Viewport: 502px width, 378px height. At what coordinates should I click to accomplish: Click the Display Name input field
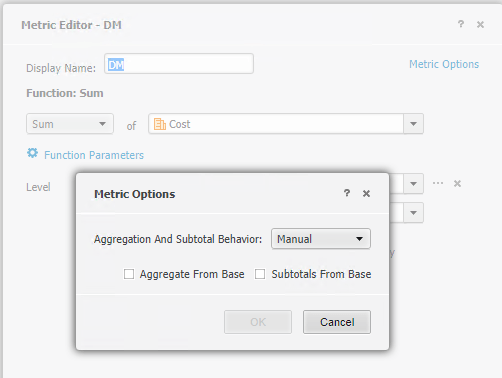click(179, 64)
